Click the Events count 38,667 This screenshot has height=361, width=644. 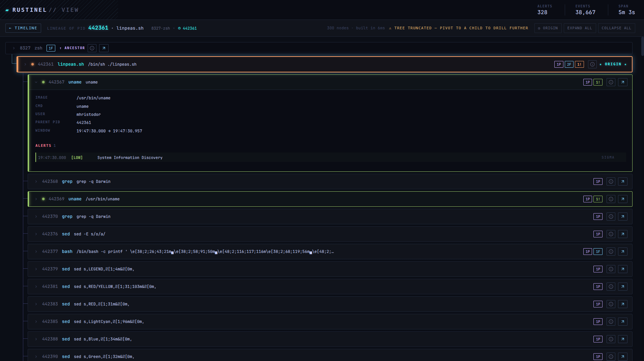(x=585, y=12)
